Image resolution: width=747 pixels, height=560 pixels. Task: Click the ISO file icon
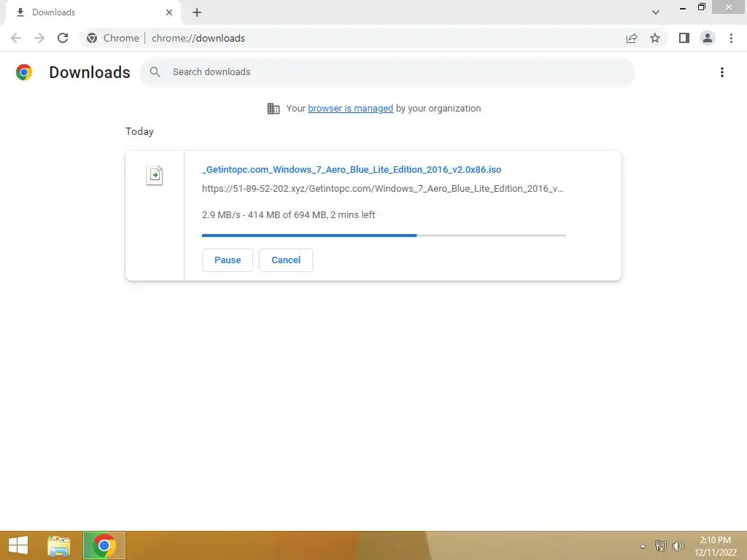pos(155,175)
